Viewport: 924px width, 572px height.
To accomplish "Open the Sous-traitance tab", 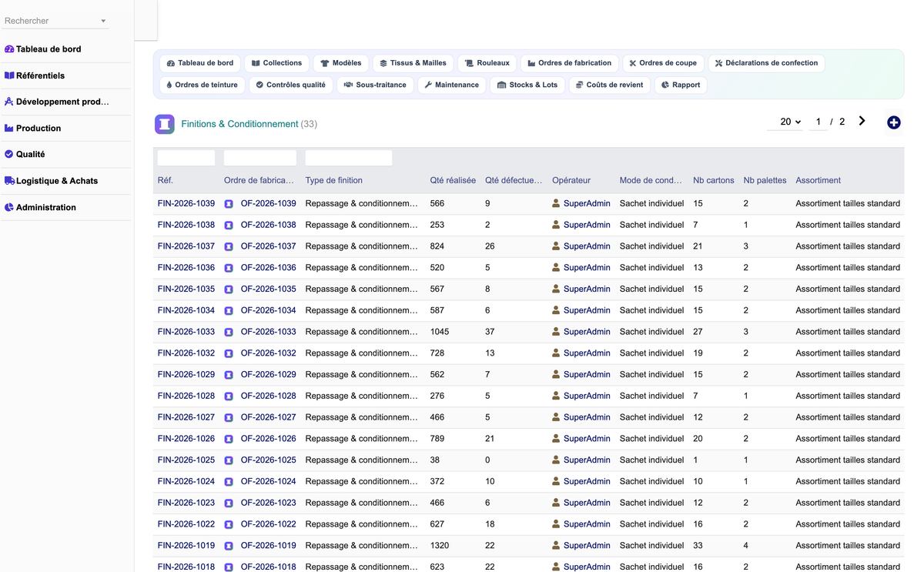I will point(375,85).
